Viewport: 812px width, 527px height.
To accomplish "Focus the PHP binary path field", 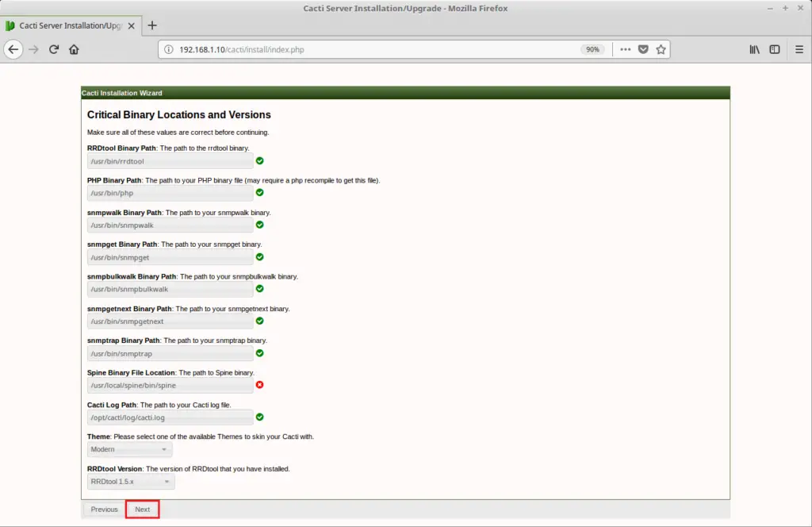I will [x=170, y=193].
